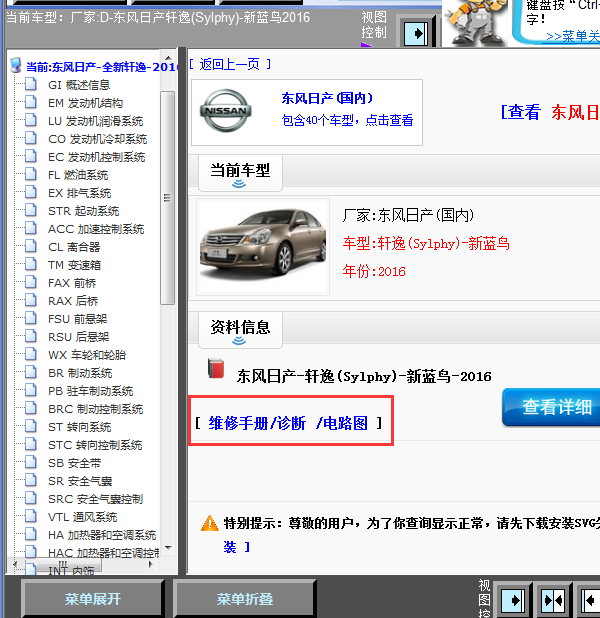Click the page icon beside SR 安全气囊
The height and width of the screenshot is (618, 600).
[31, 480]
